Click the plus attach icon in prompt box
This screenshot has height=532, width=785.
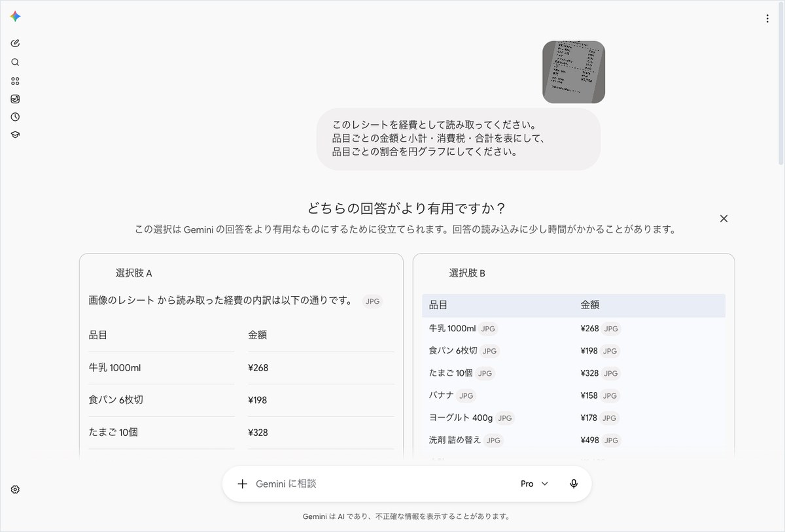242,484
